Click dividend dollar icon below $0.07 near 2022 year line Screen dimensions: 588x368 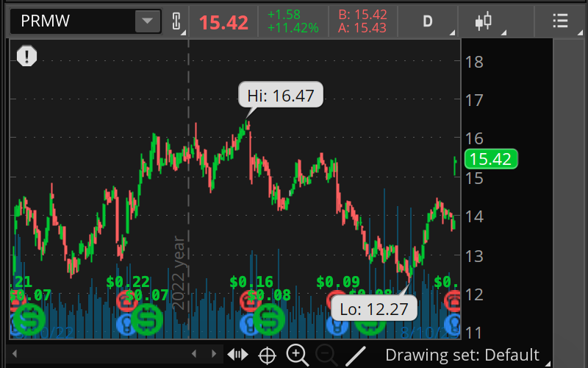[x=147, y=319]
